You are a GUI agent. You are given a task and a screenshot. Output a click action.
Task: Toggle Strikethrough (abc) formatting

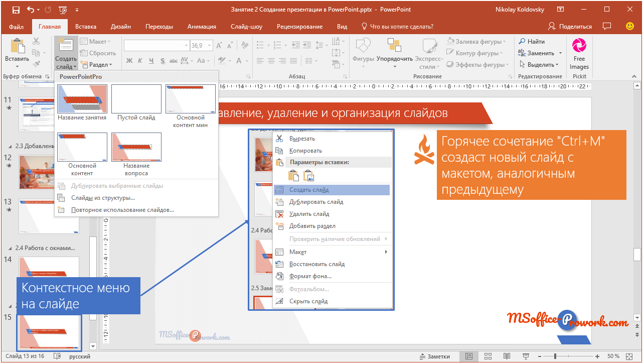(174, 61)
